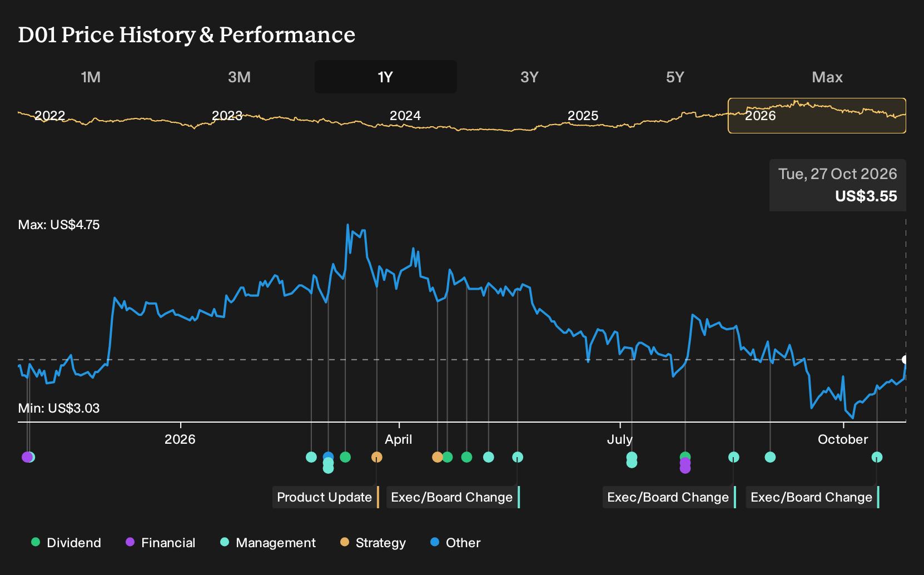Click the topmost teal Management marker under July
924x575 pixels.
[632, 457]
